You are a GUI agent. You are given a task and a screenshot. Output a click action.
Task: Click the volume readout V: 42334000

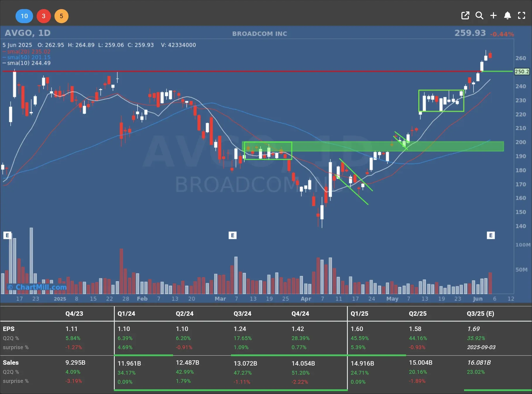(178, 45)
